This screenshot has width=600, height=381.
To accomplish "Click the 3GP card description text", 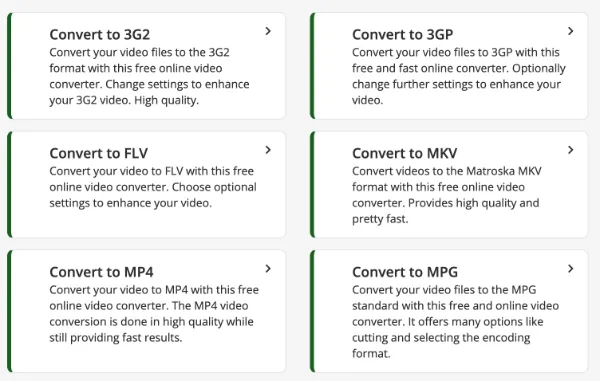I will point(459,77).
